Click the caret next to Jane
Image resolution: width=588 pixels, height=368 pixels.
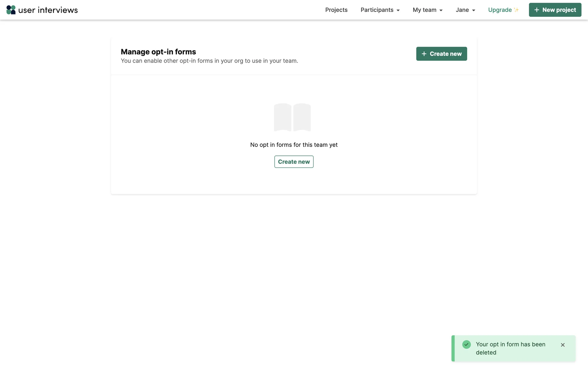[x=474, y=10]
